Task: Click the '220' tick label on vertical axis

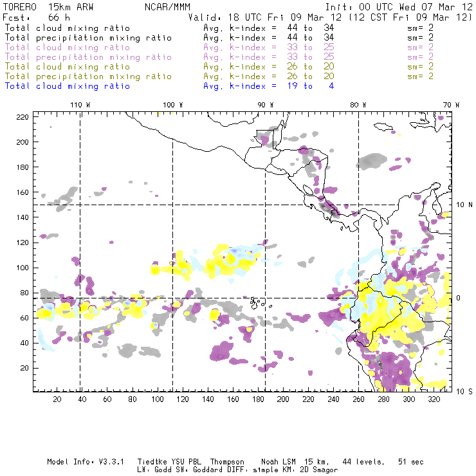Action: click(x=23, y=117)
